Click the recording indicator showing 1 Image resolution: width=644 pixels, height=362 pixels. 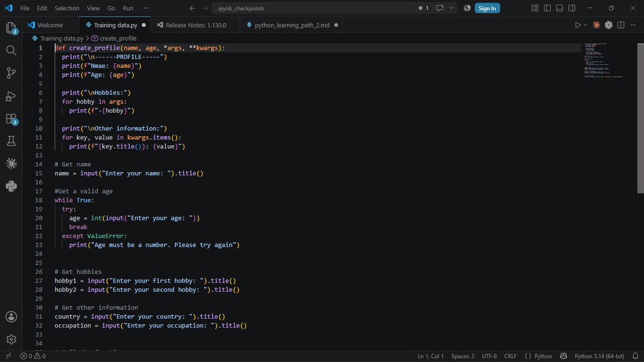(x=423, y=8)
